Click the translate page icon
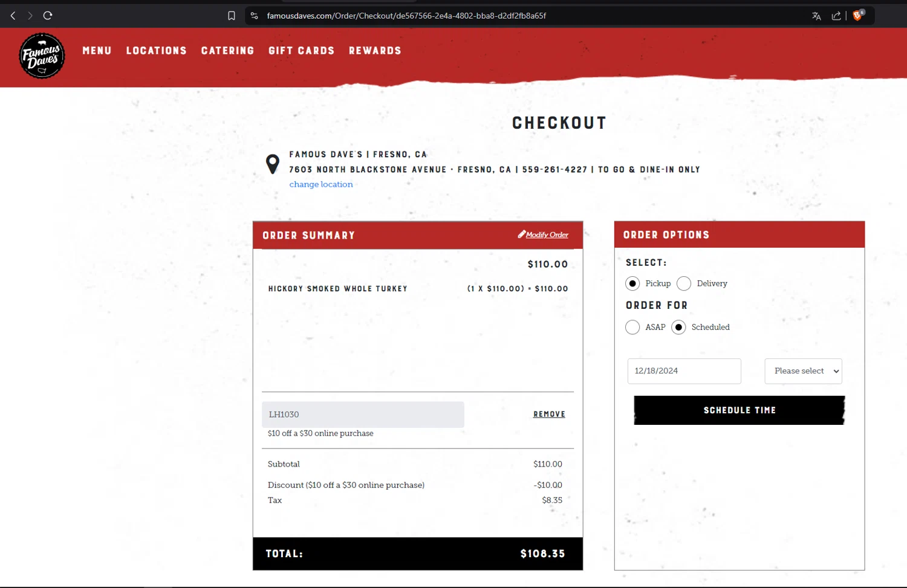Viewport: 907px width, 588px height. point(816,16)
